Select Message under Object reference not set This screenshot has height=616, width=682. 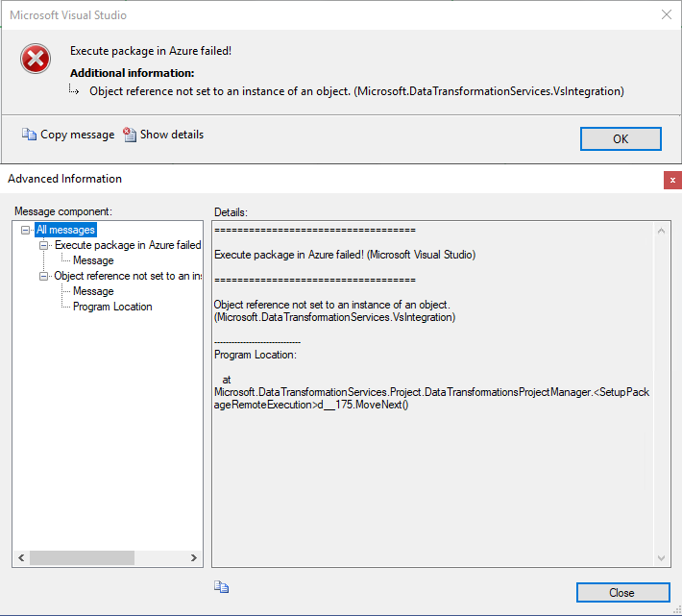[93, 291]
